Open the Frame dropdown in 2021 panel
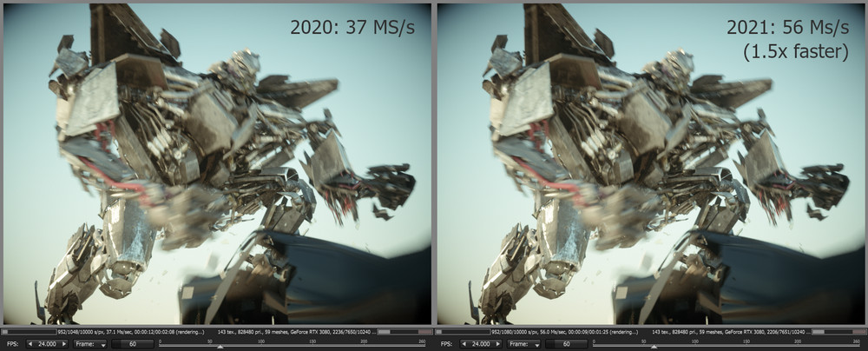 525,344
